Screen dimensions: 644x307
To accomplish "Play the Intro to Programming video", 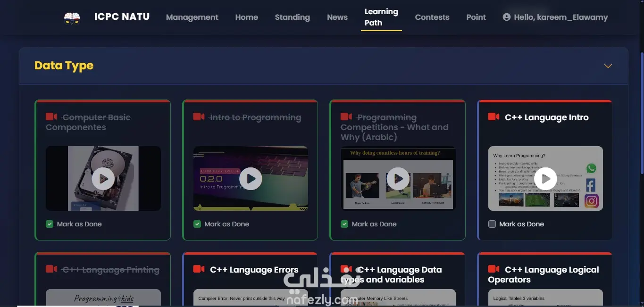I will pyautogui.click(x=251, y=179).
